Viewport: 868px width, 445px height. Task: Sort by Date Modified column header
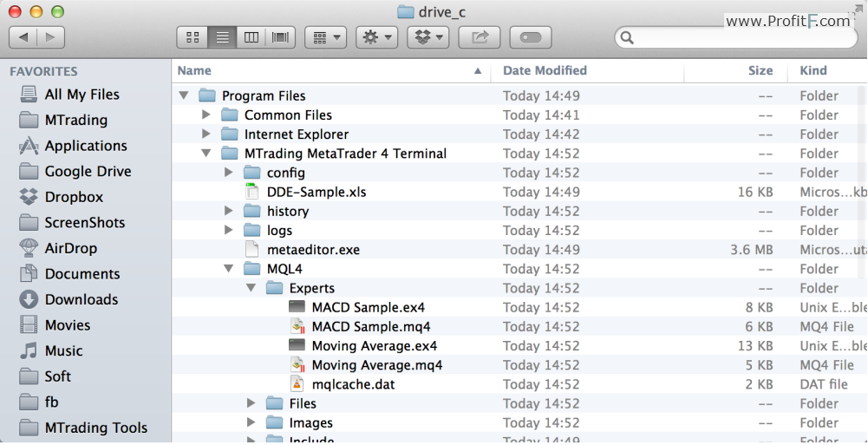tap(587, 70)
